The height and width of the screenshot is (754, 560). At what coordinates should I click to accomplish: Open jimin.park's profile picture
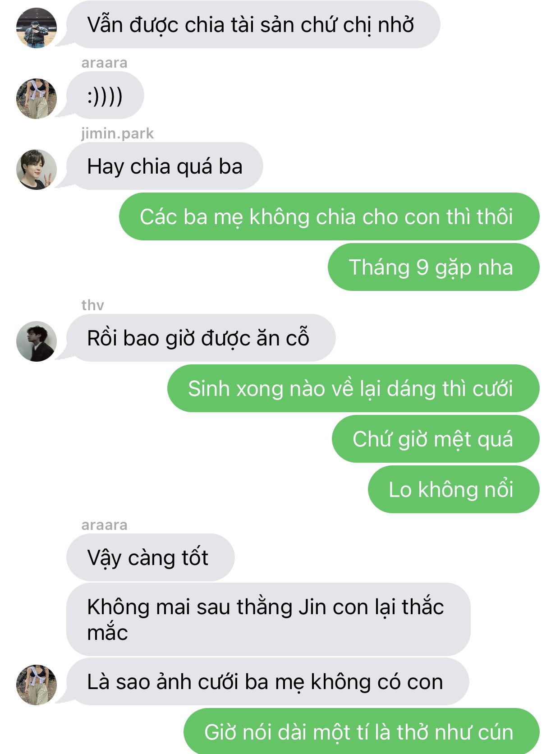pyautogui.click(x=37, y=170)
